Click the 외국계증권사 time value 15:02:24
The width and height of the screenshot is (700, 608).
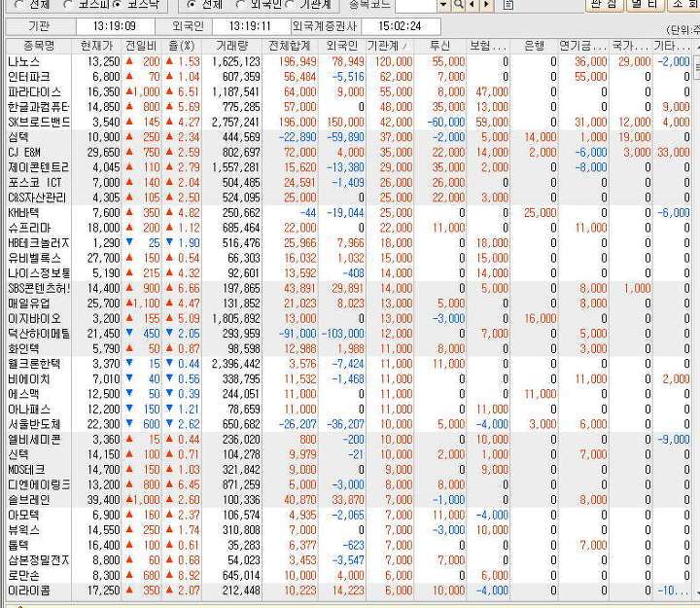tap(401, 26)
